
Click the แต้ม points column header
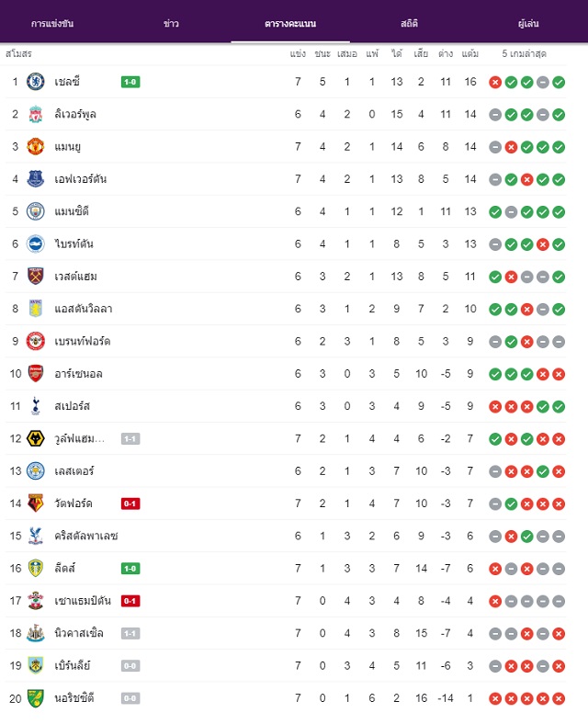[469, 53]
